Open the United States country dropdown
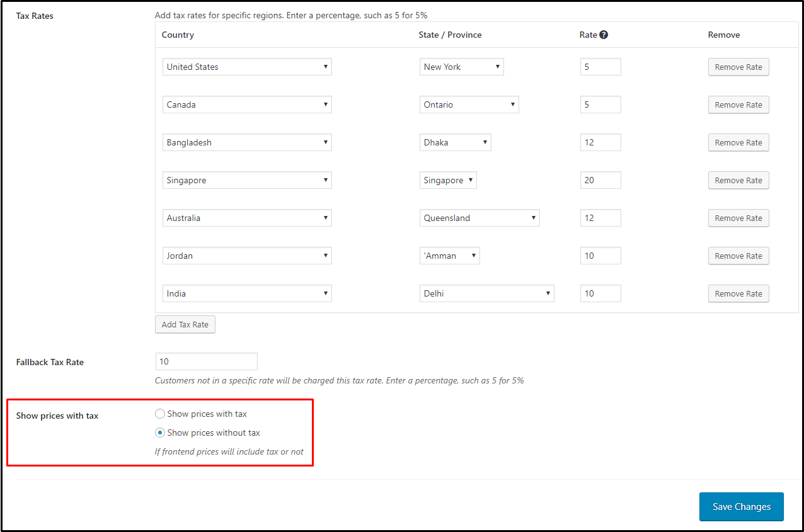The height and width of the screenshot is (532, 804). tap(246, 67)
